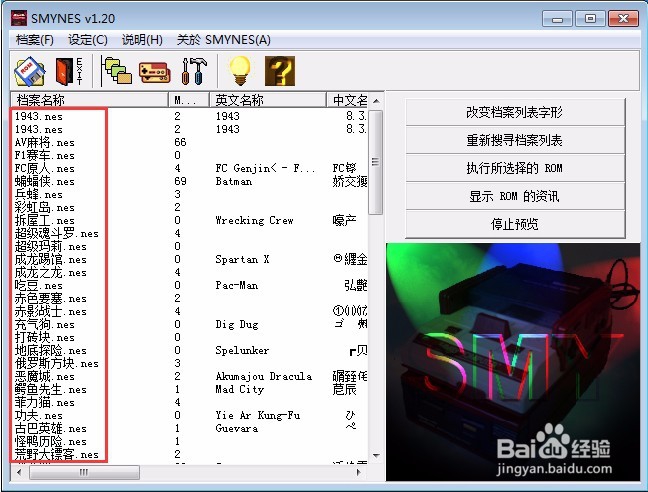Click the file list scroll down arrow
This screenshot has width=648, height=492.
pos(376,456)
